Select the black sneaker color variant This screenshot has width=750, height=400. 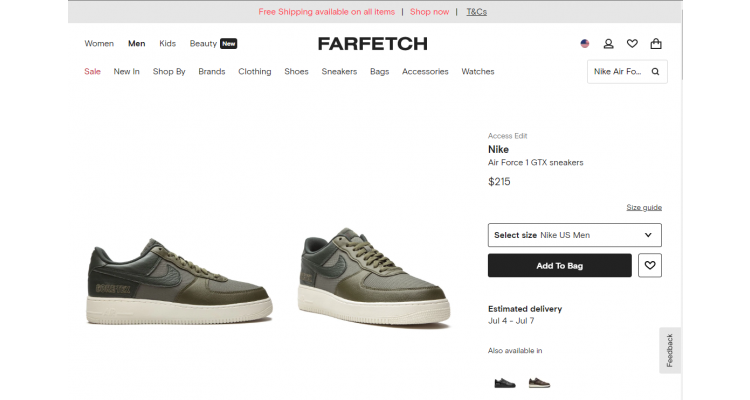pyautogui.click(x=505, y=383)
